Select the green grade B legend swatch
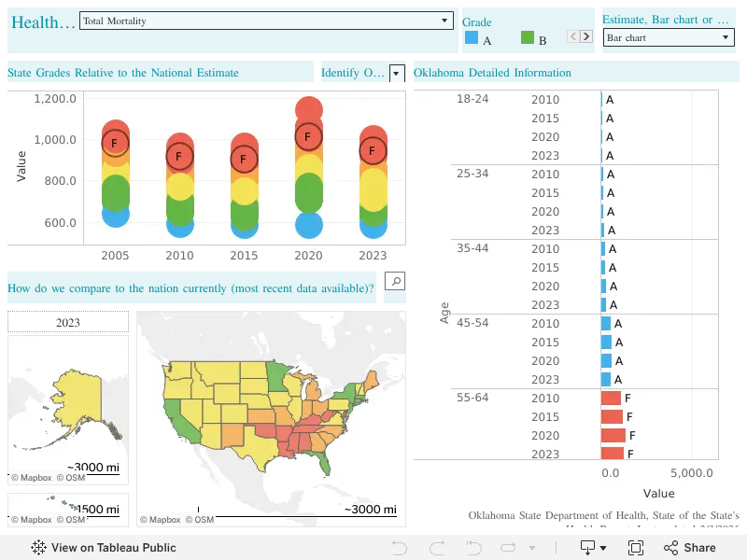The image size is (747, 560). [528, 37]
